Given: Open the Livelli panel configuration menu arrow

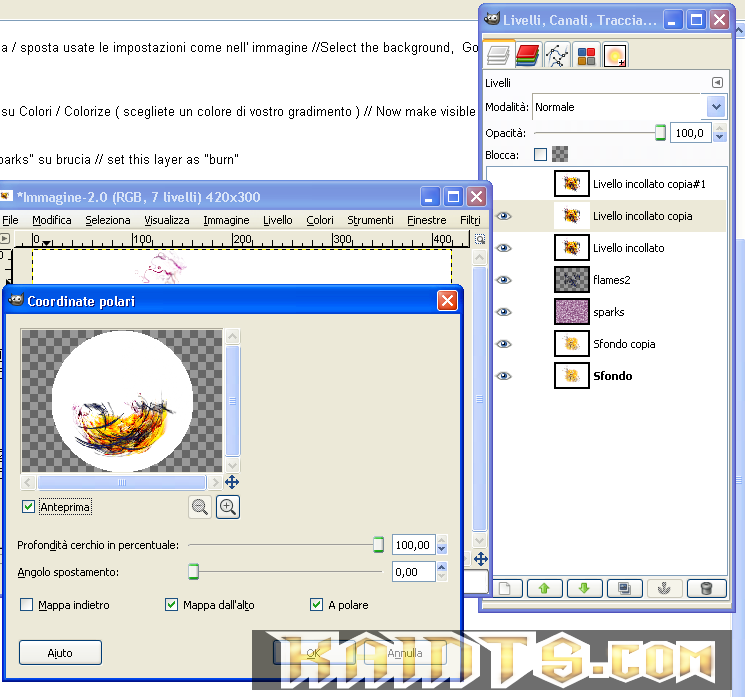Looking at the screenshot, I should (x=717, y=83).
